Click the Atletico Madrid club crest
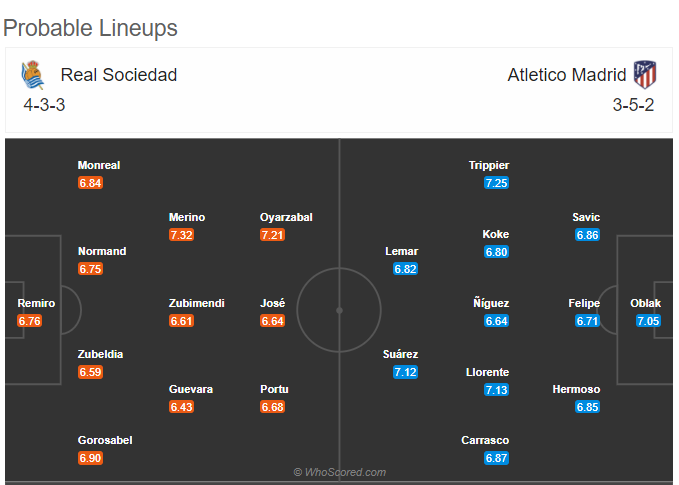Image resolution: width=679 pixels, height=485 pixels. (x=645, y=74)
